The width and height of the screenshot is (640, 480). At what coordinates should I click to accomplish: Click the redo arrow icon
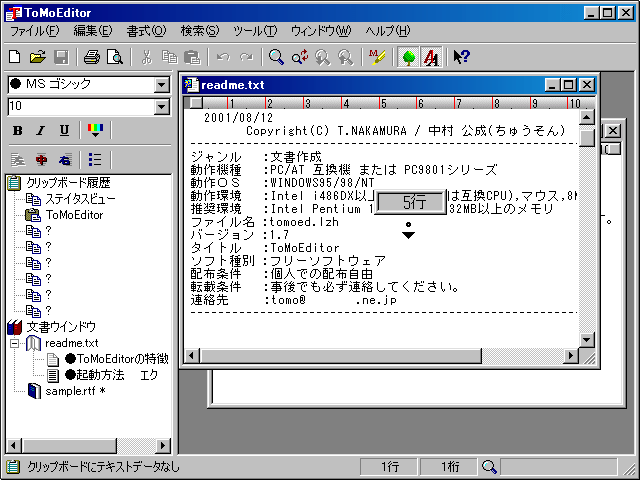[247, 57]
